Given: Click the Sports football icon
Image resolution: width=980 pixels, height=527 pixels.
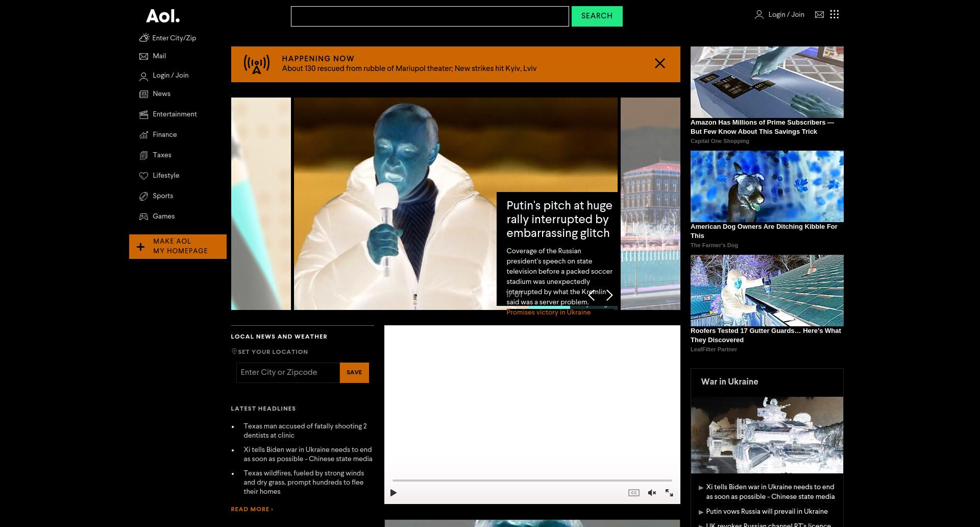Looking at the screenshot, I should tap(143, 196).
